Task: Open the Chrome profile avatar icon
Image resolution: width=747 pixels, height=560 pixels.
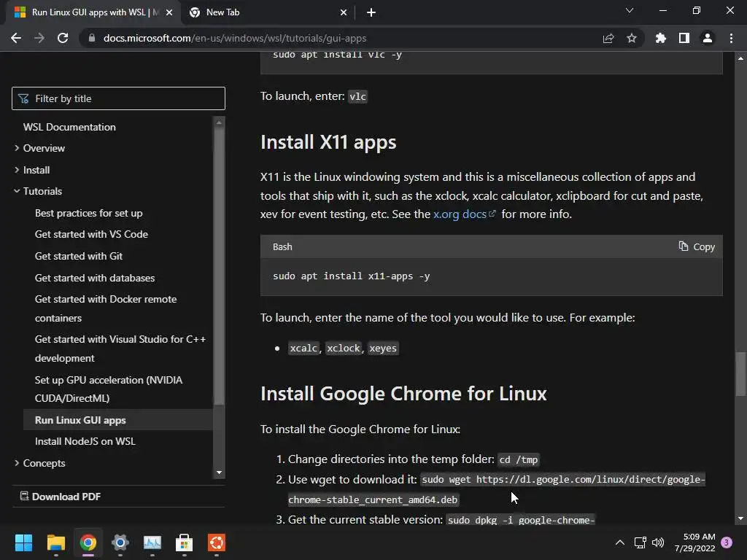Action: (x=708, y=38)
